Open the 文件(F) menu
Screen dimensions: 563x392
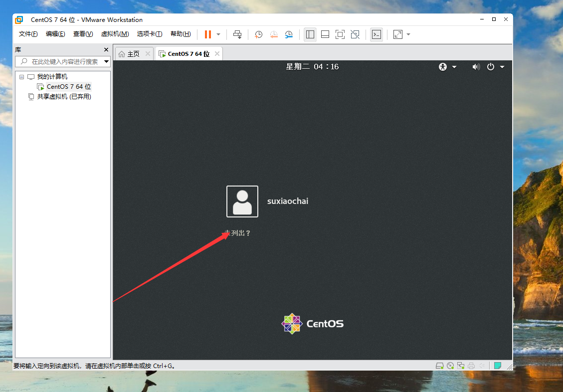[x=28, y=34]
